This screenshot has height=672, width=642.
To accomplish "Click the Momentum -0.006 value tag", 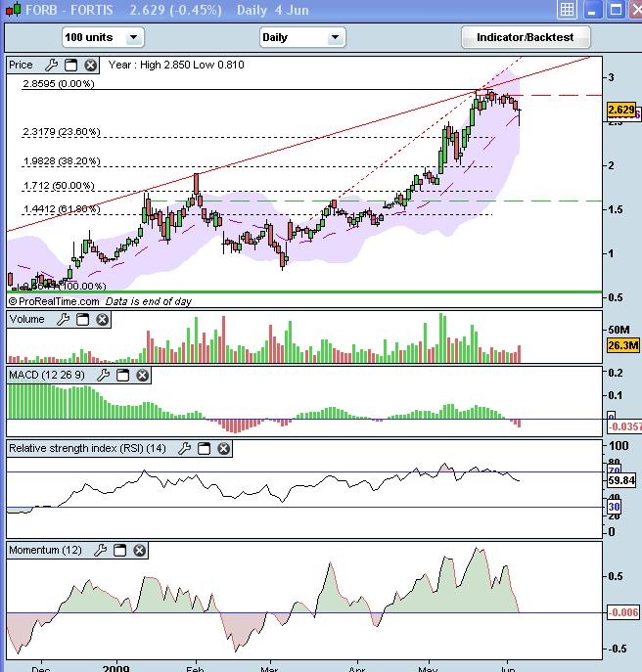I will coord(623,612).
